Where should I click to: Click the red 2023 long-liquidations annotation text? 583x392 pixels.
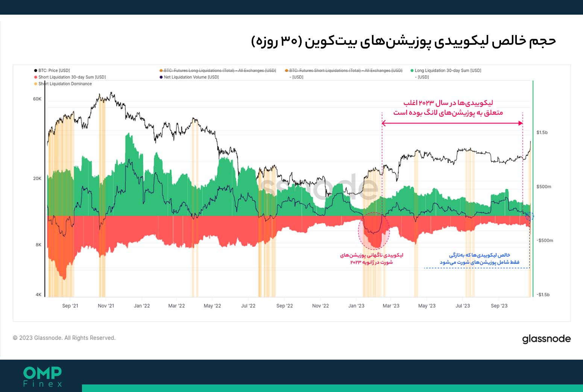pyautogui.click(x=448, y=108)
